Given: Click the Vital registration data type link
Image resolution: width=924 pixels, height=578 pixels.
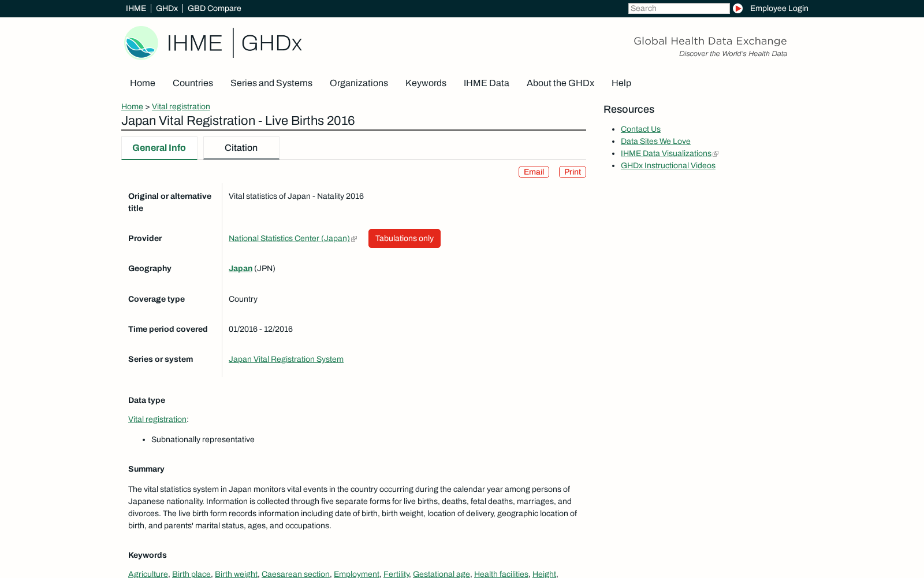Looking at the screenshot, I should [x=157, y=420].
